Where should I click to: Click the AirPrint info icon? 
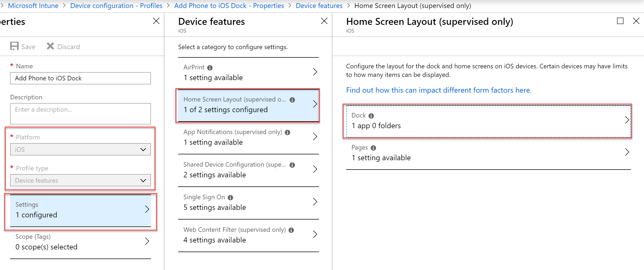click(x=210, y=68)
